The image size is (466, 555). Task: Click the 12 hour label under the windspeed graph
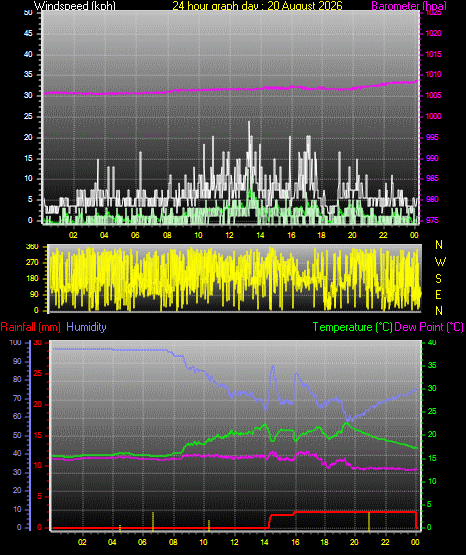[x=229, y=235]
